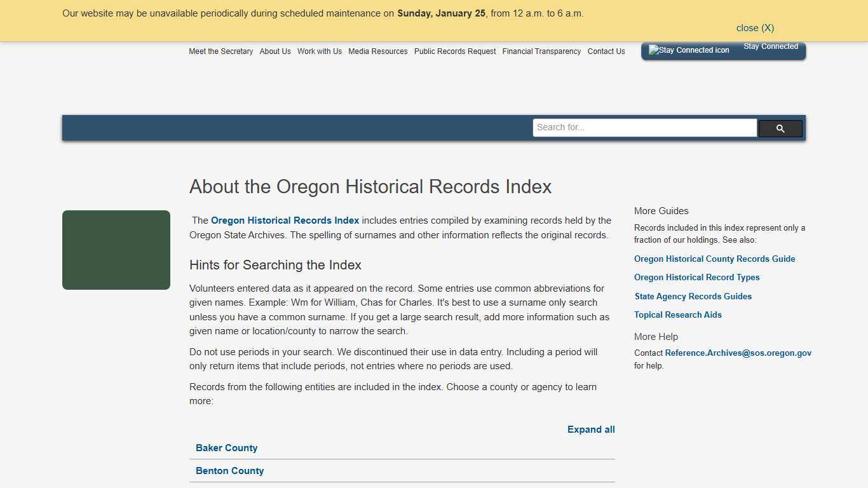
Task: Click Expand all to open every county
Action: coord(590,430)
